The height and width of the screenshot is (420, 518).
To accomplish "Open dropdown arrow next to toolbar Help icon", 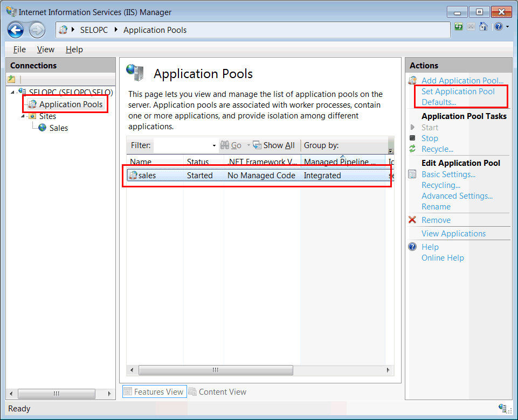I will pyautogui.click(x=507, y=27).
